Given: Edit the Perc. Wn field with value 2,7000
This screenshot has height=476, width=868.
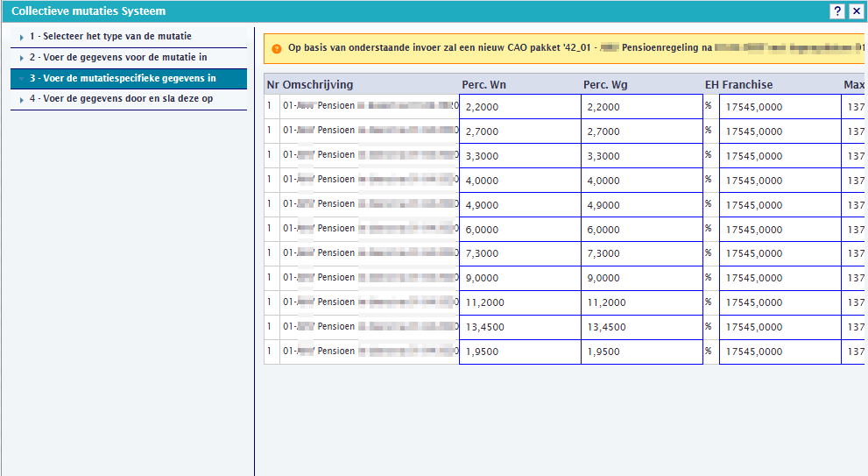Looking at the screenshot, I should tap(520, 131).
